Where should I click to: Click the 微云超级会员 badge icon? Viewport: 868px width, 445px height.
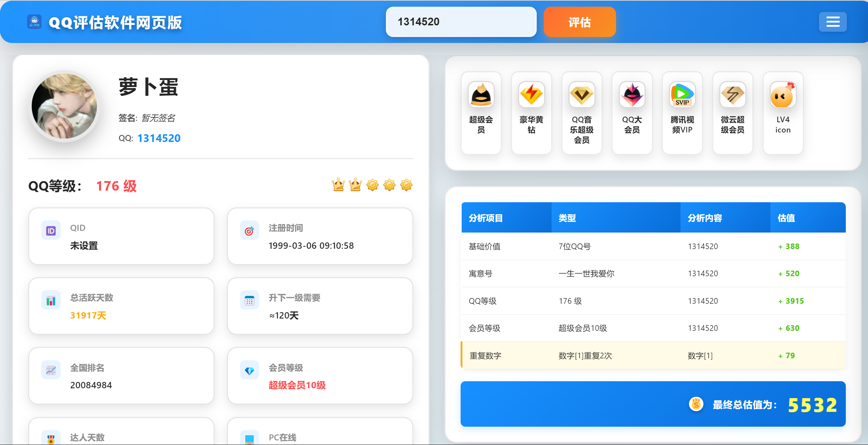pos(733,94)
